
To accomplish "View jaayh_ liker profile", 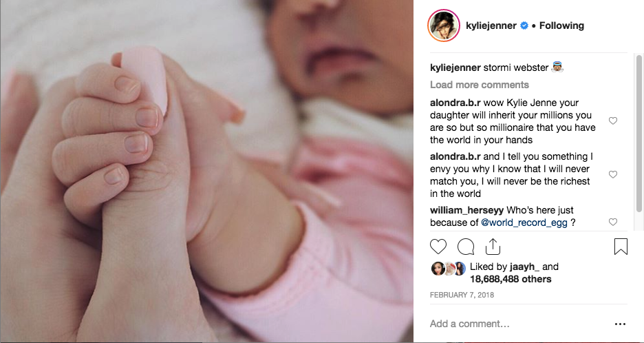I will (x=524, y=267).
